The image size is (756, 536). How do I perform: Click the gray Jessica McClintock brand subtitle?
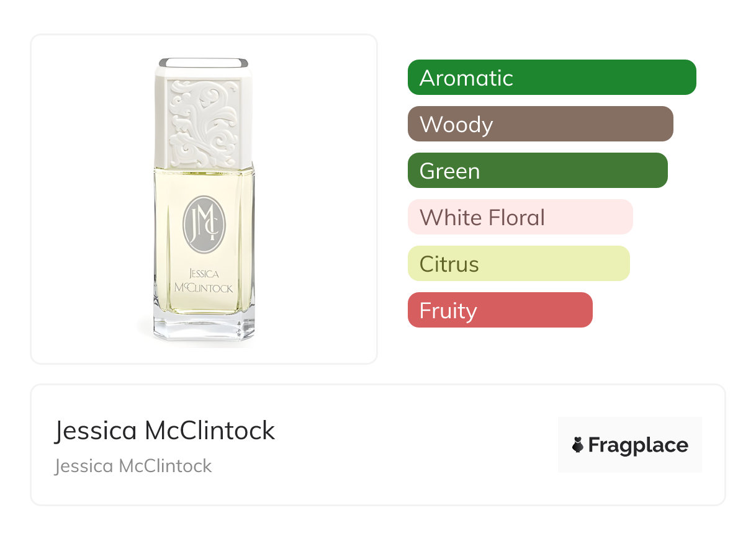(133, 466)
